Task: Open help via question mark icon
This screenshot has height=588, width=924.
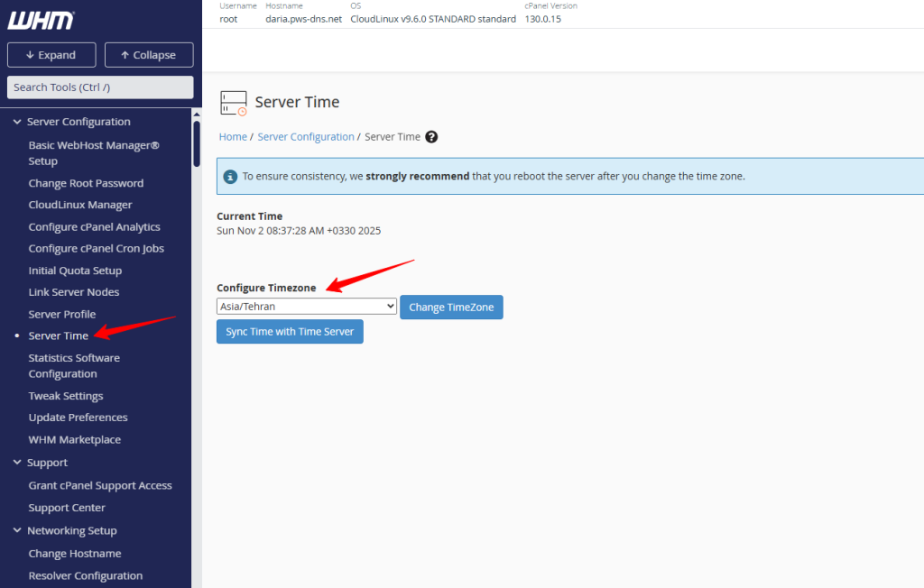Action: (431, 137)
